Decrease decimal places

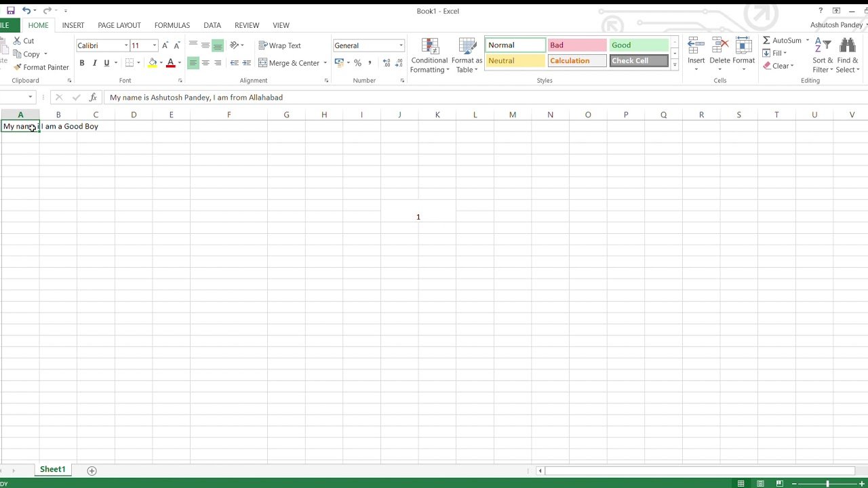pos(399,63)
